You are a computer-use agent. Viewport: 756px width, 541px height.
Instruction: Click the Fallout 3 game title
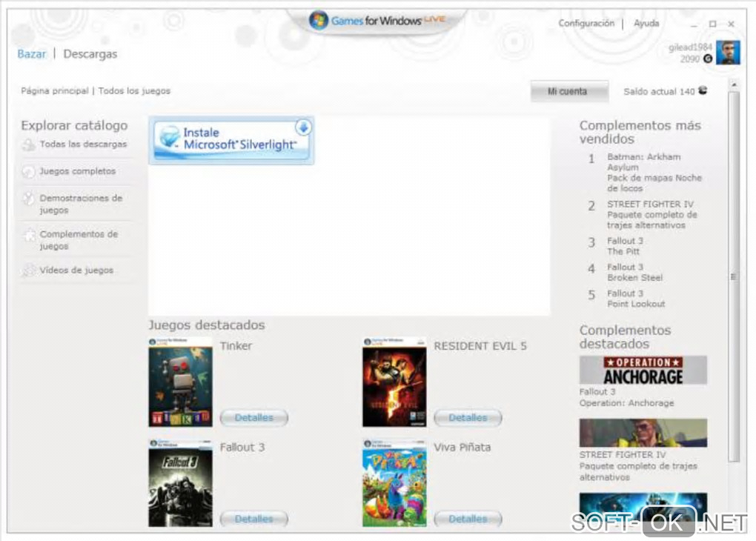tap(242, 447)
